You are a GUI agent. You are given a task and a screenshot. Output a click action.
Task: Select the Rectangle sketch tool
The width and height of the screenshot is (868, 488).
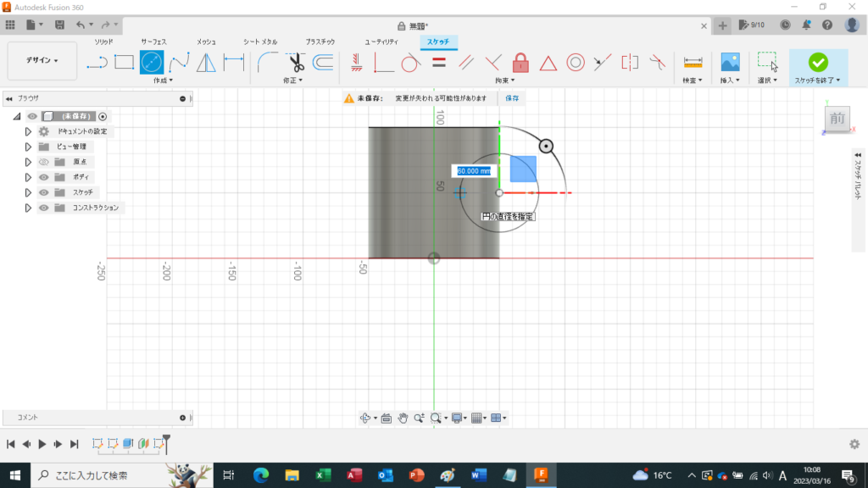124,63
